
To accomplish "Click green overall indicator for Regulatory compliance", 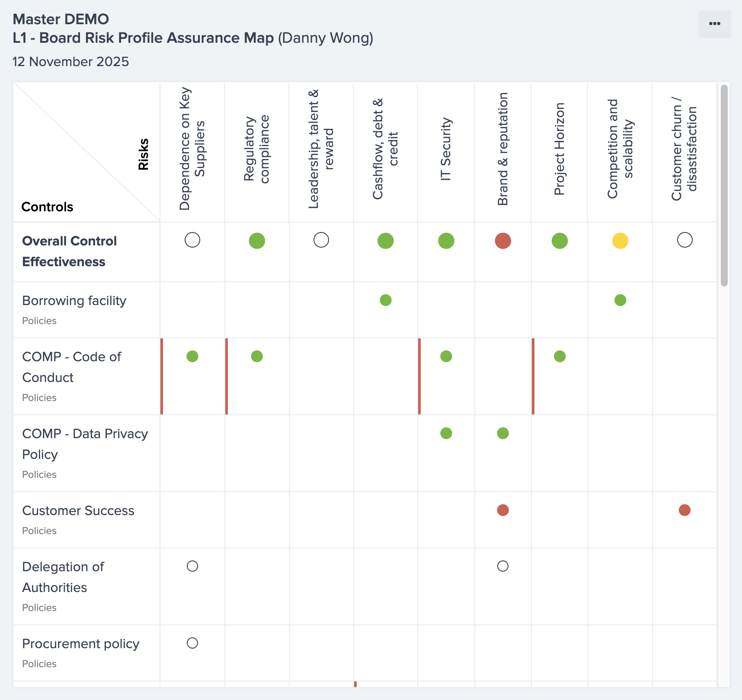I will [257, 241].
